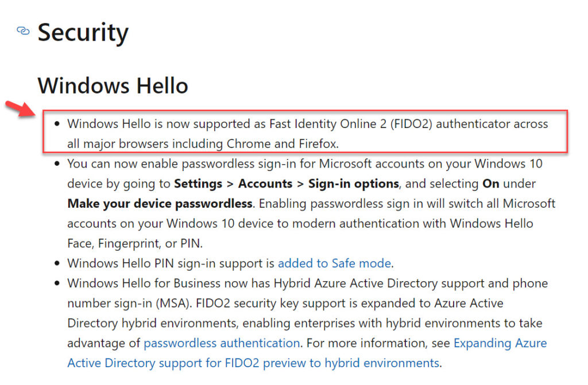Click 'Windows Hello PIN sign-in support is' text
This screenshot has width=588, height=385.
171,263
